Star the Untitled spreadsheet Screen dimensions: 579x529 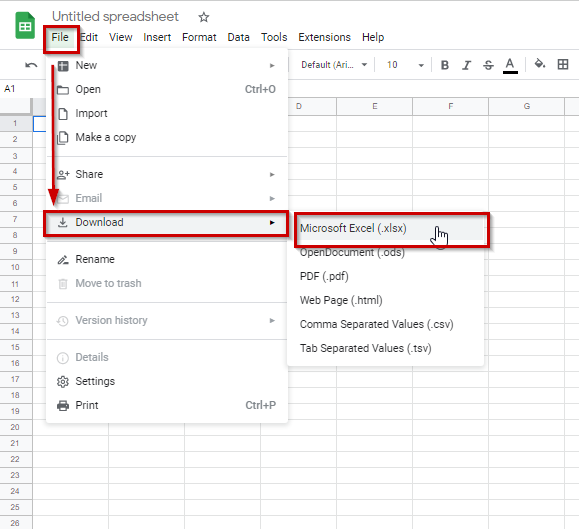pyautogui.click(x=203, y=17)
